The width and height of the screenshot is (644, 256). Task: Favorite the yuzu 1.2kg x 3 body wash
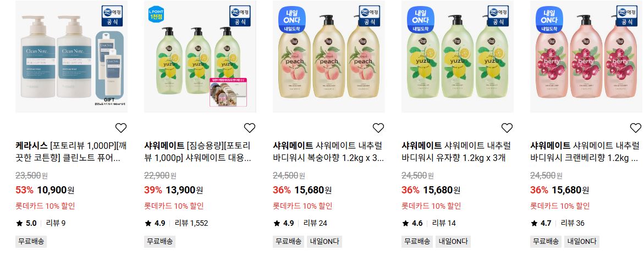coord(507,128)
